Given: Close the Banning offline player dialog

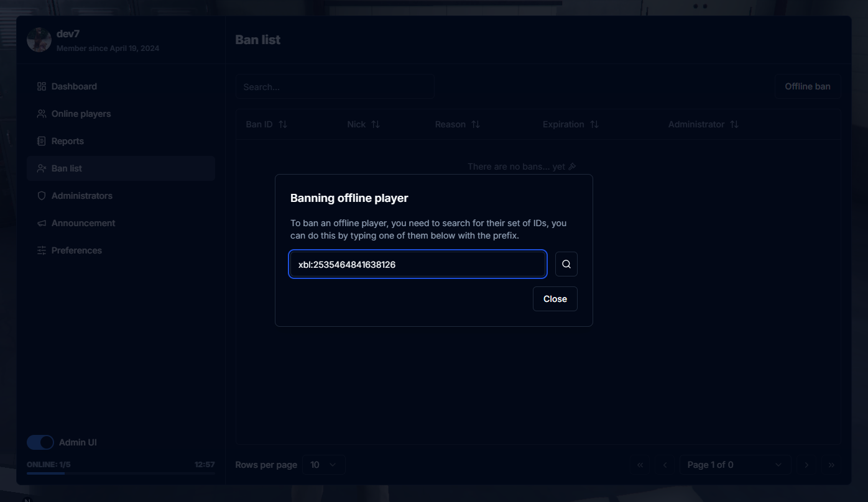Looking at the screenshot, I should tap(555, 298).
